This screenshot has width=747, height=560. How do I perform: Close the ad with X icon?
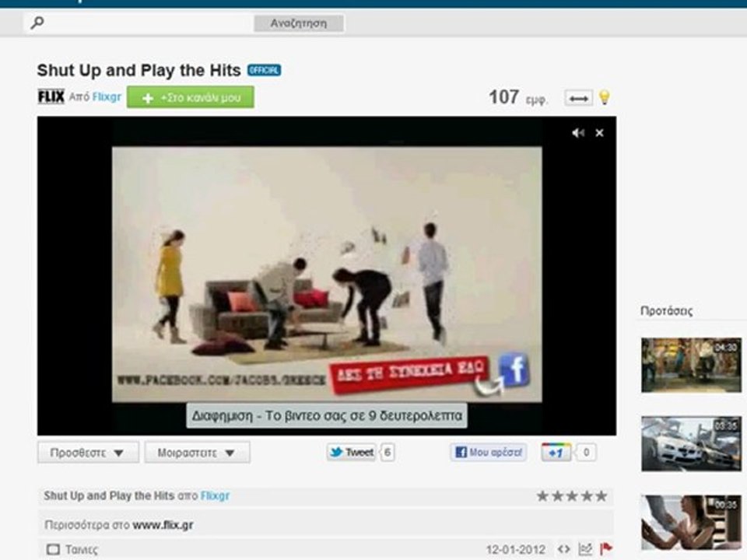tap(599, 133)
